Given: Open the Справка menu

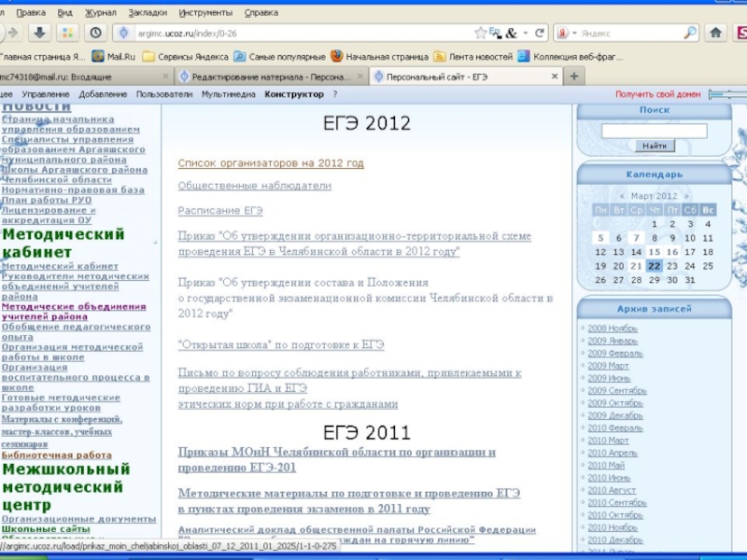Looking at the screenshot, I should click(261, 13).
